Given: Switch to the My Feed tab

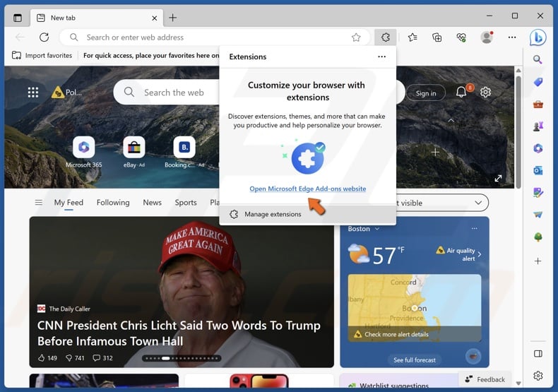Looking at the screenshot, I should 69,203.
